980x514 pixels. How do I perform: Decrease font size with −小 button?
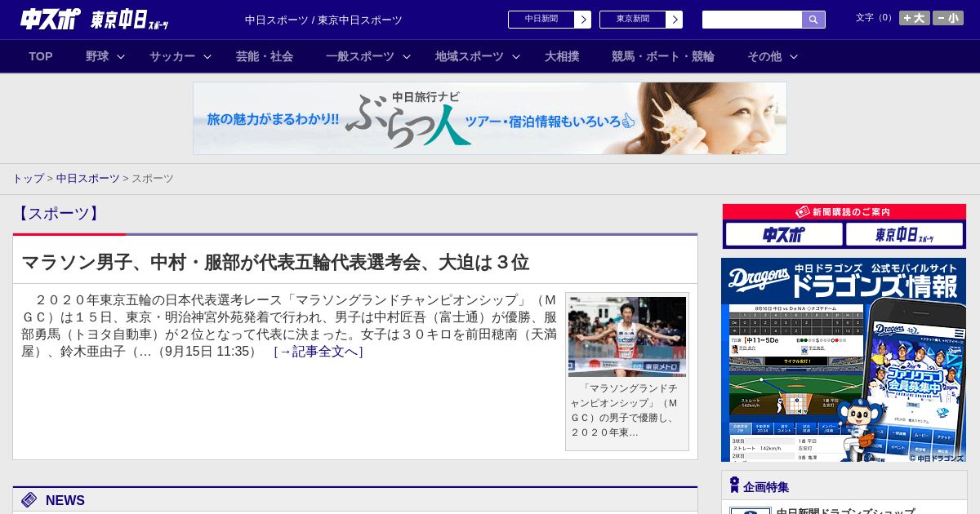click(x=948, y=18)
